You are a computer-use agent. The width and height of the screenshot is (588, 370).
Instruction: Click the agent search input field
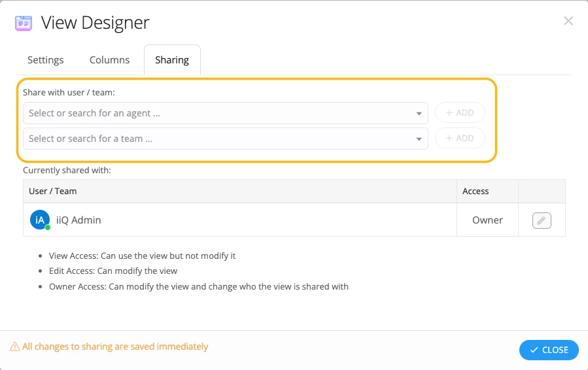pos(219,113)
